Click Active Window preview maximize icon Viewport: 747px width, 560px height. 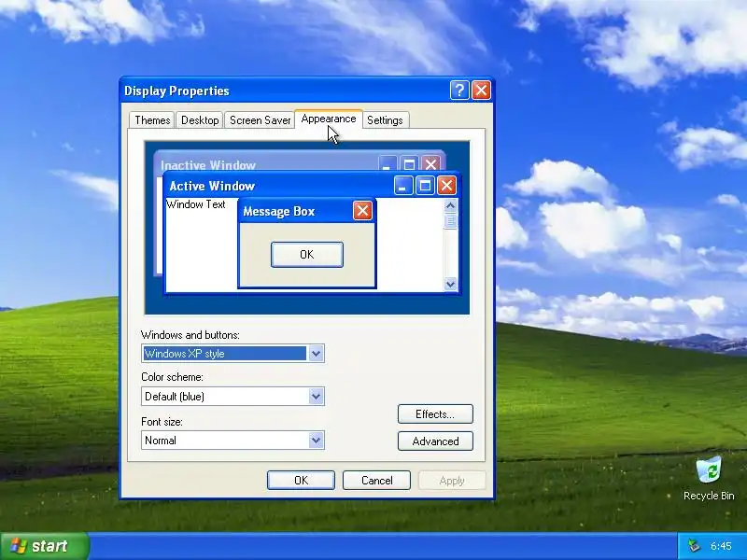(425, 185)
